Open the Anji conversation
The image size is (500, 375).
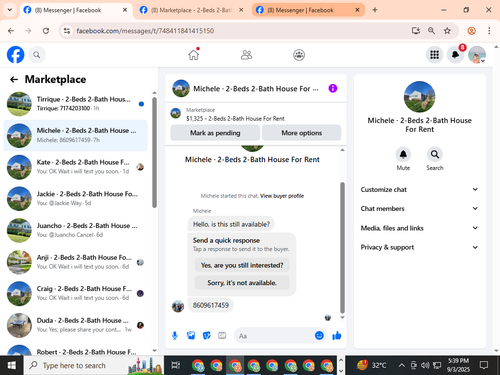click(76, 262)
